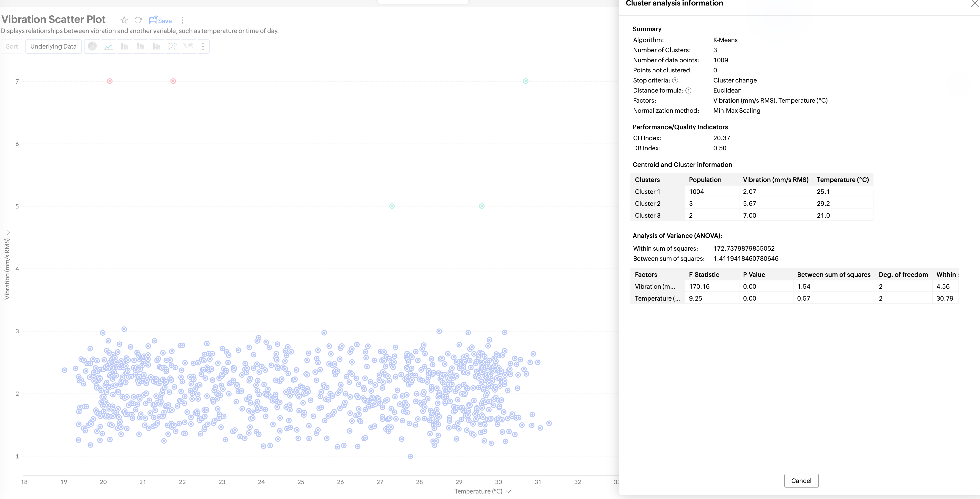
Task: Pick the combination bar-line chart icon
Action: [156, 47]
